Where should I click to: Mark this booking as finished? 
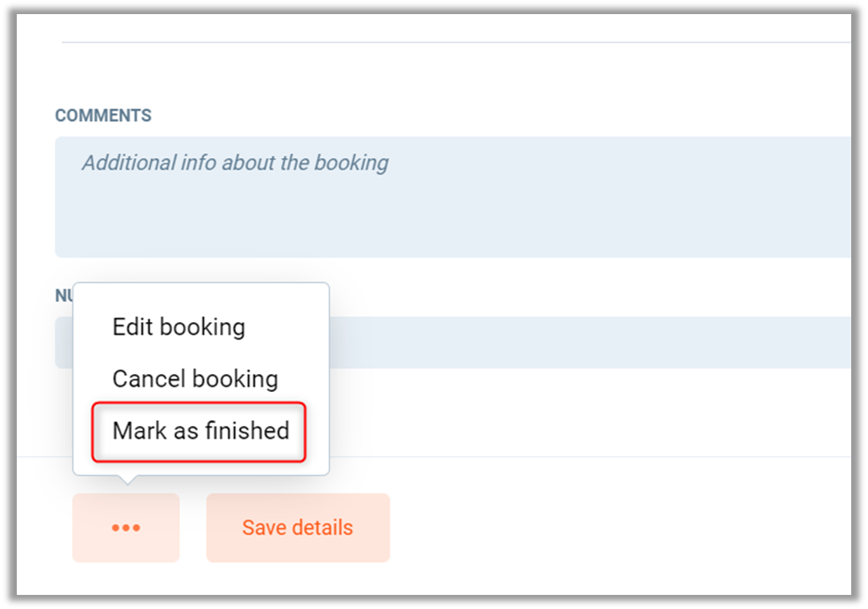coord(200,431)
